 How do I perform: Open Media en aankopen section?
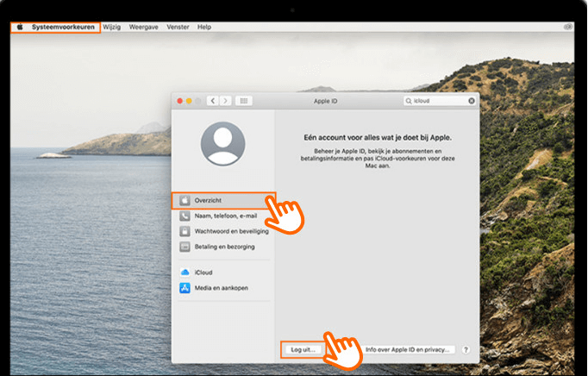click(223, 288)
